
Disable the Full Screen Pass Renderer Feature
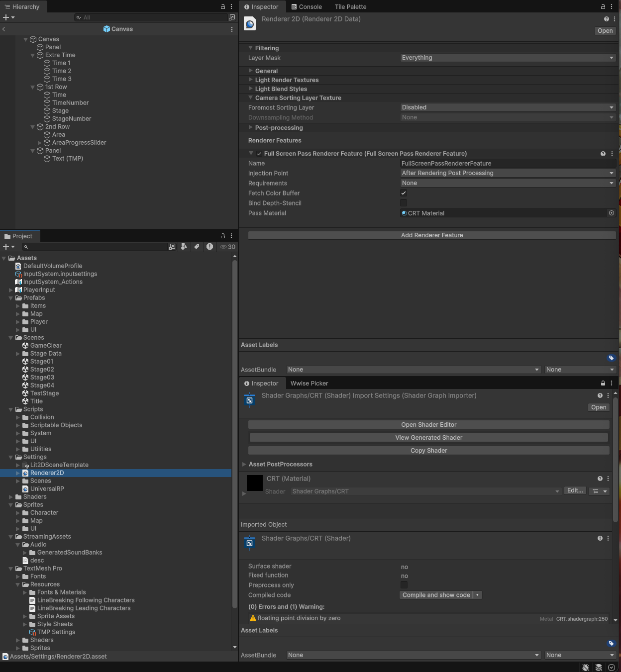[259, 154]
